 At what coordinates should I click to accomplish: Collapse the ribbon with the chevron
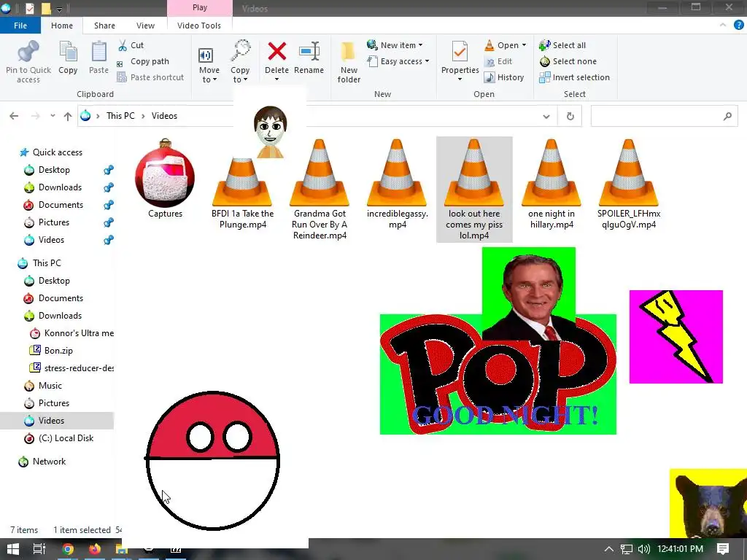click(x=723, y=26)
